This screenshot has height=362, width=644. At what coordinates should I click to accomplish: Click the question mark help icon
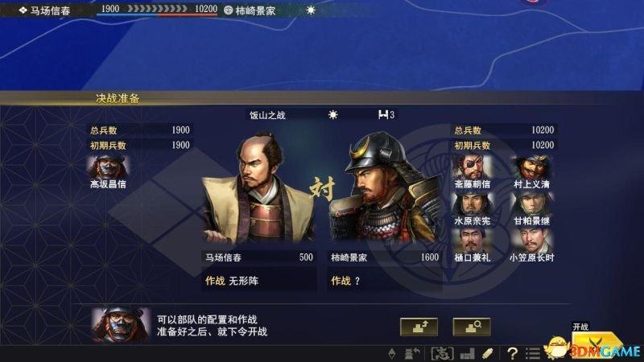coord(512,353)
